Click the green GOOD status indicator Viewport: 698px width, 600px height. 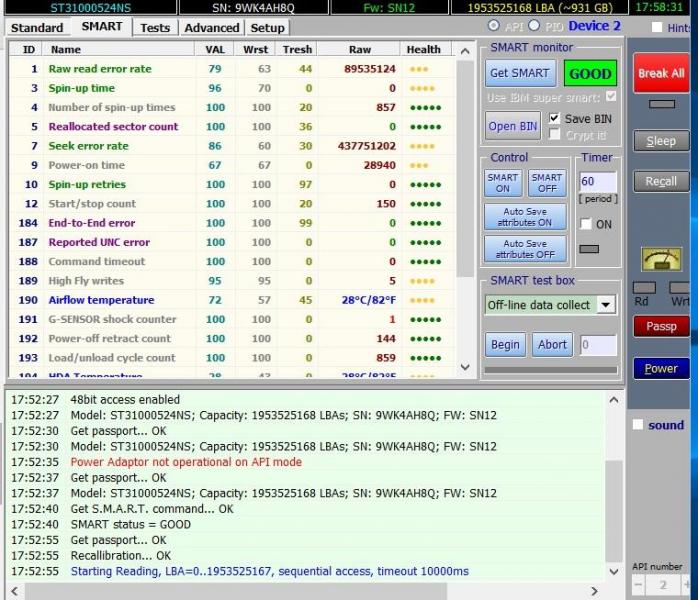pyautogui.click(x=589, y=73)
